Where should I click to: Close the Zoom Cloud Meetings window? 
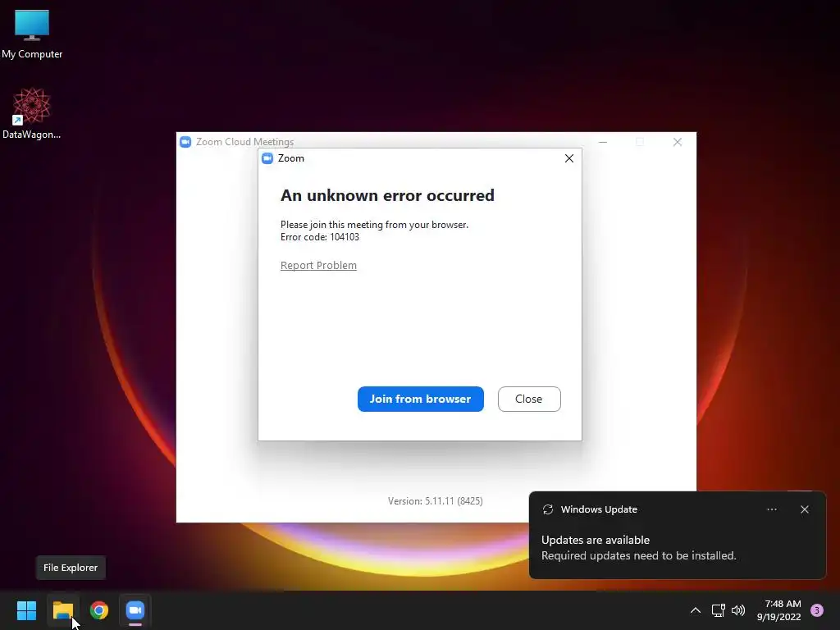pos(678,142)
